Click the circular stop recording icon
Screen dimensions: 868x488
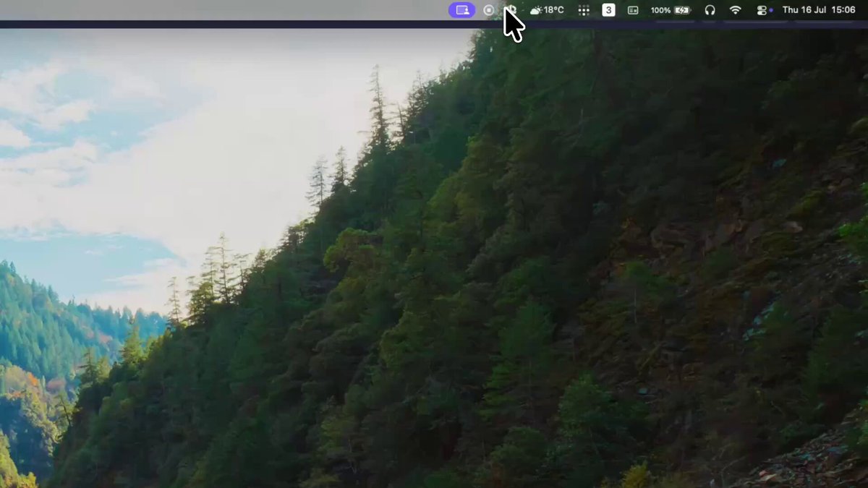tap(489, 10)
